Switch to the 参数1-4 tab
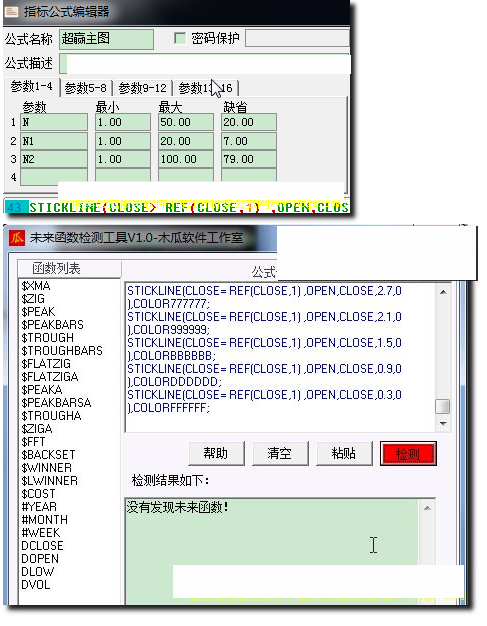Viewport: 487px width, 626px height. point(32,87)
